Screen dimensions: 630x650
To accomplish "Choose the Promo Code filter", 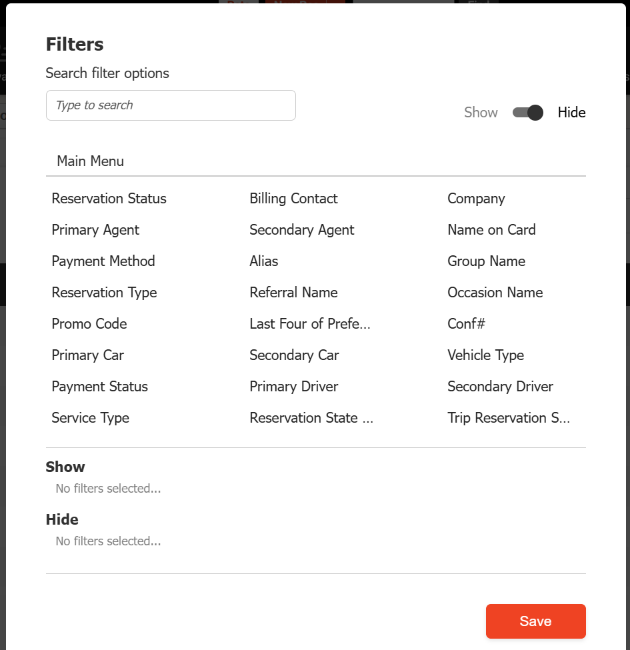I will 89,324.
